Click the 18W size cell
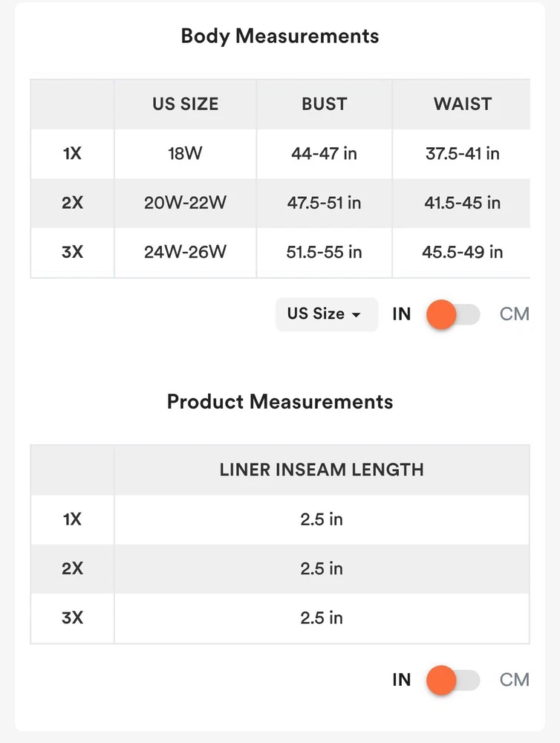560x743 pixels. tap(186, 154)
